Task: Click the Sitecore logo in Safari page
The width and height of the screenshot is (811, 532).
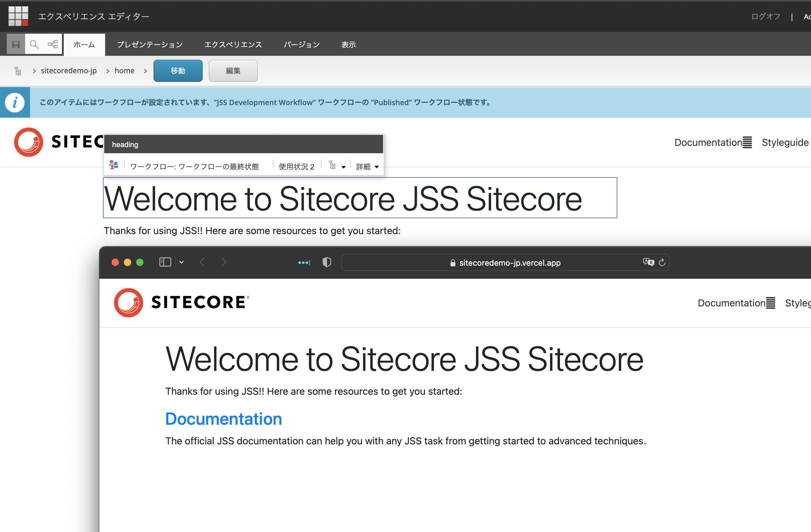Action: pos(182,303)
